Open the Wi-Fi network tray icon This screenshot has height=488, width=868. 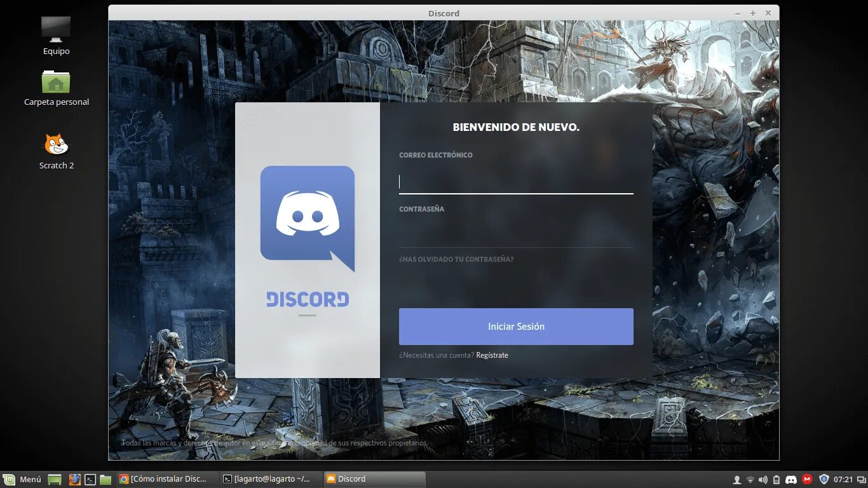[x=750, y=480]
